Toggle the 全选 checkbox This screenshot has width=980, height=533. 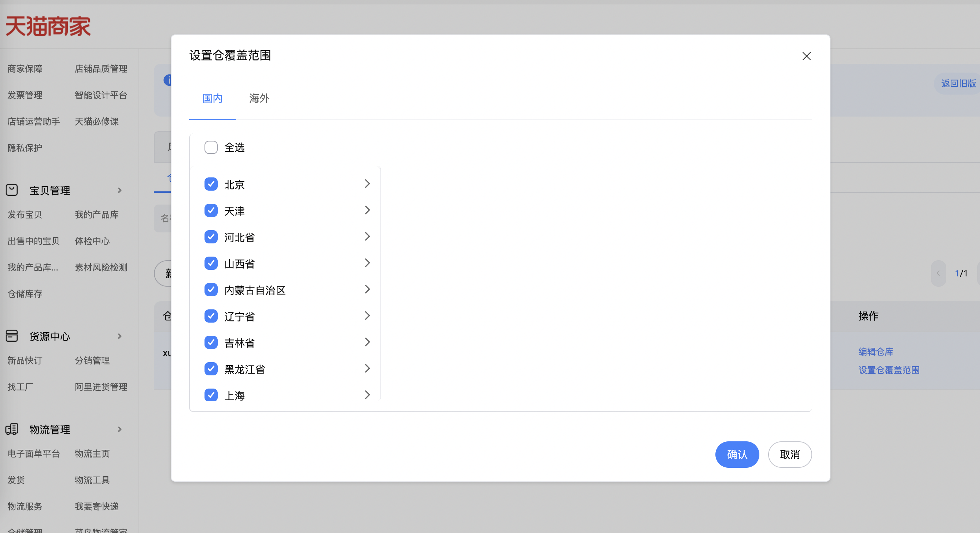(211, 147)
